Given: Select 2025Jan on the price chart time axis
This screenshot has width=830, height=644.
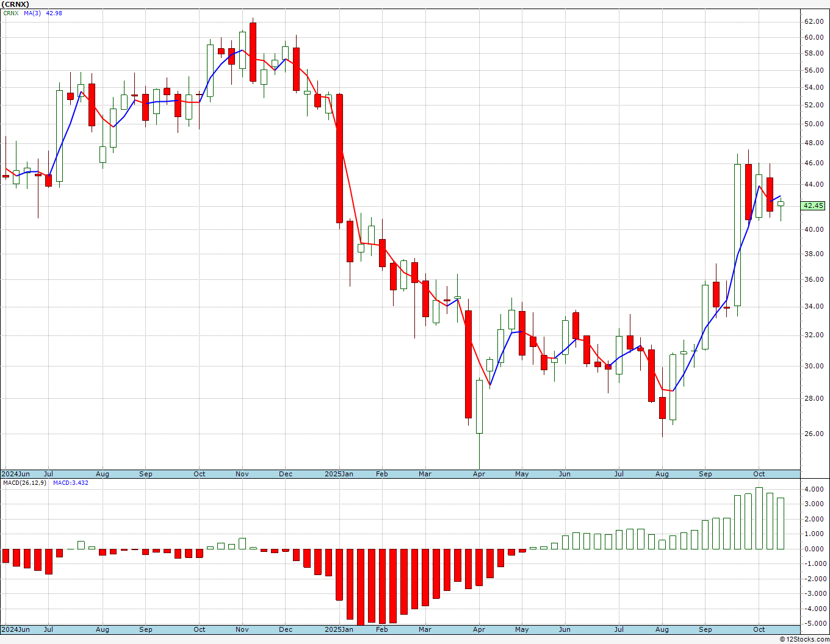Looking at the screenshot, I should click(x=339, y=474).
